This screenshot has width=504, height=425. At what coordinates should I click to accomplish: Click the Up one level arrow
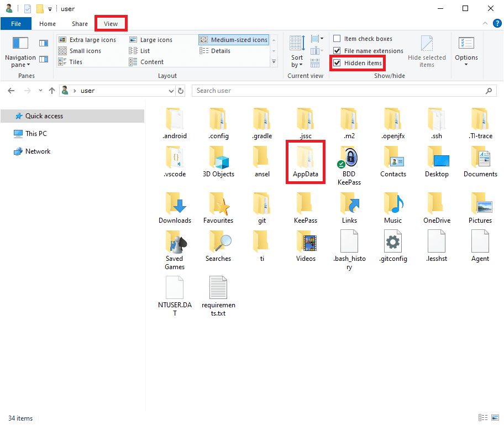52,91
